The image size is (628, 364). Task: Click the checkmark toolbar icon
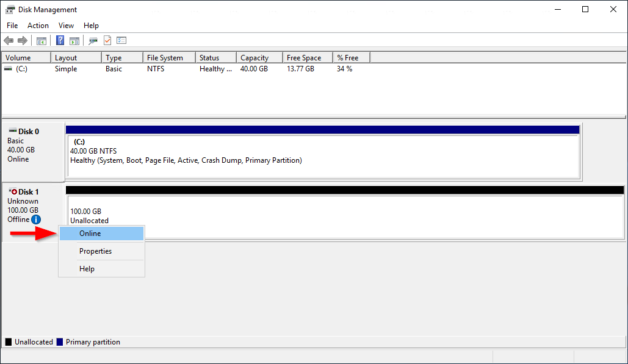107,40
